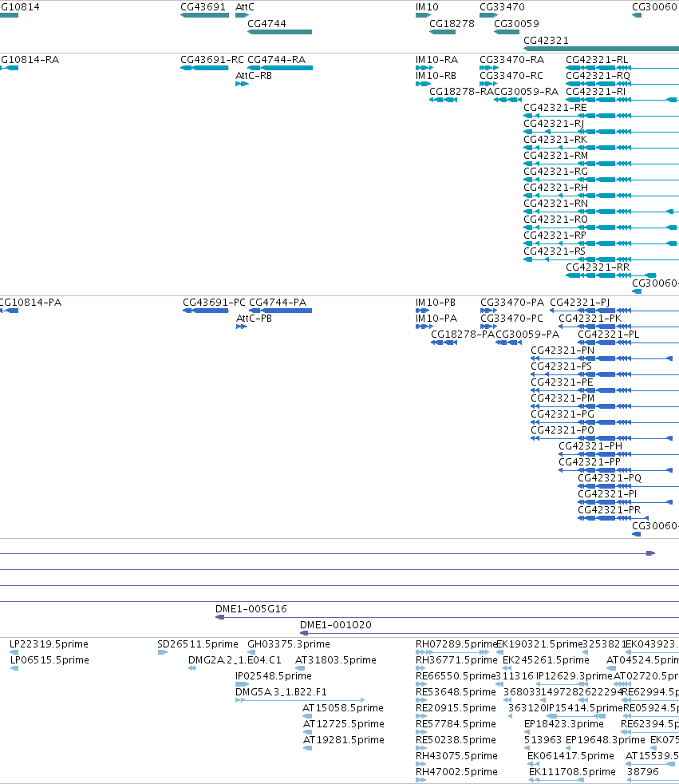The height and width of the screenshot is (784, 679).
Task: Click protein label CG42321-PL
Action: [609, 335]
